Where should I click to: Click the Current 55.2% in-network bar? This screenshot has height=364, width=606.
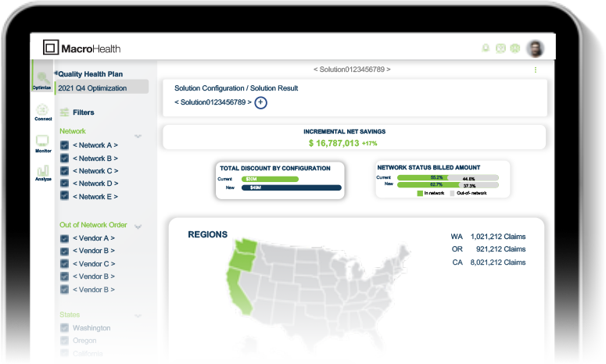coord(423,178)
